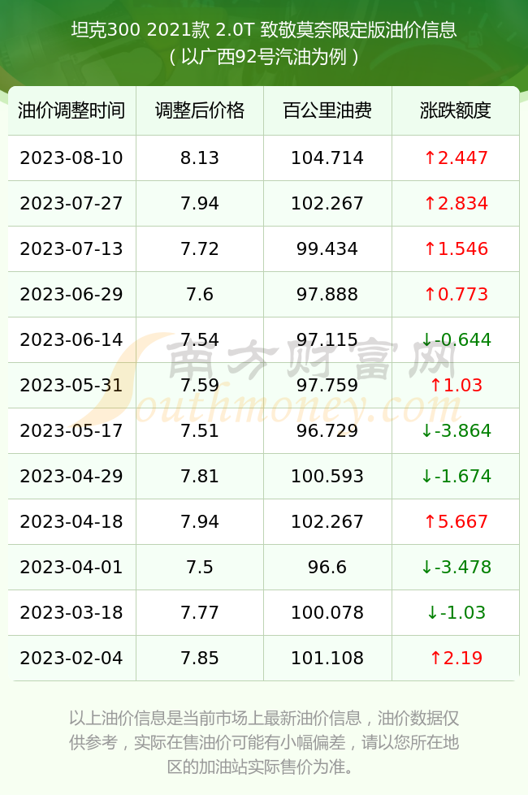Click the subtitle 以广西92号汽油为例
528x812 pixels.
tap(264, 57)
